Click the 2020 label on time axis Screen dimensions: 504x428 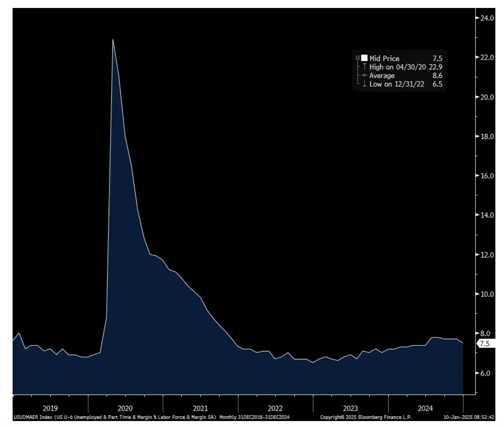coord(125,408)
